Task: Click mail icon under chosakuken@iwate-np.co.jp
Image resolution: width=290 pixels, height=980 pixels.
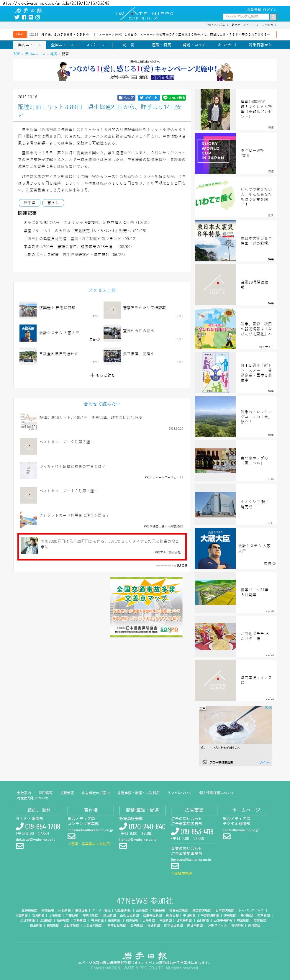Action: pyautogui.click(x=72, y=837)
